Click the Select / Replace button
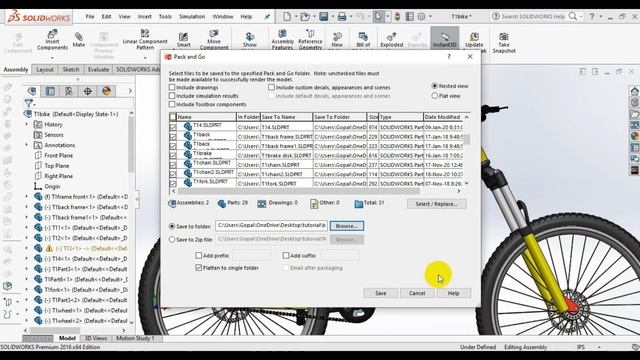 [x=436, y=204]
